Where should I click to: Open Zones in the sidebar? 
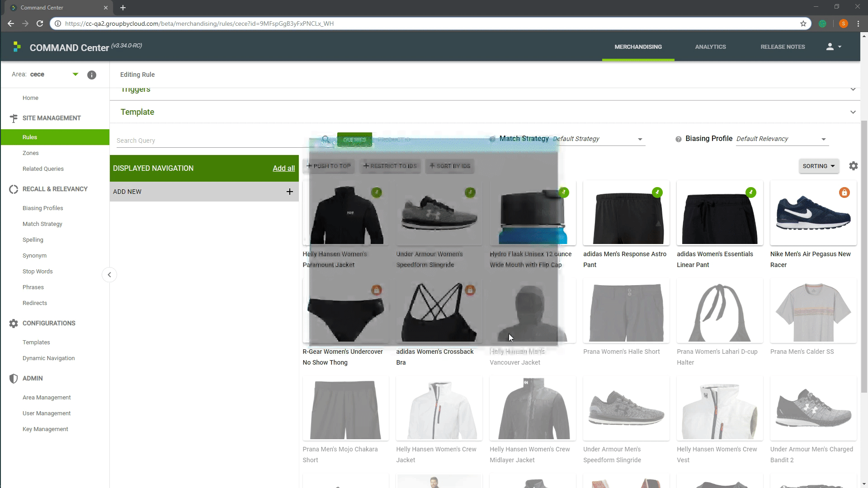(31, 153)
